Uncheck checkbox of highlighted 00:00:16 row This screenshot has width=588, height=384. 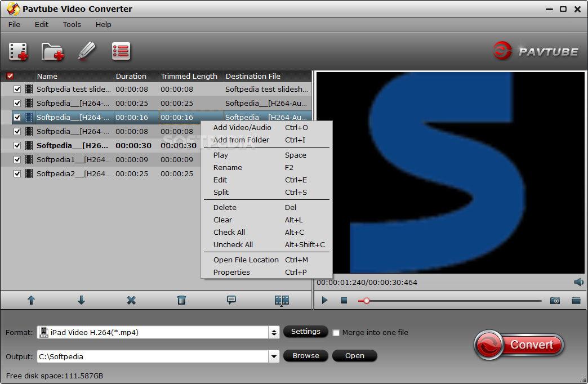(x=17, y=117)
